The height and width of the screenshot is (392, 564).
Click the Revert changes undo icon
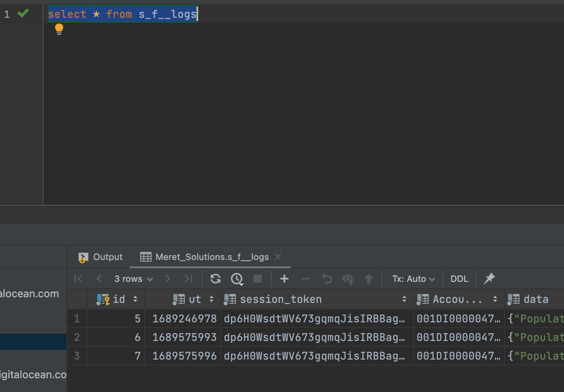point(327,279)
